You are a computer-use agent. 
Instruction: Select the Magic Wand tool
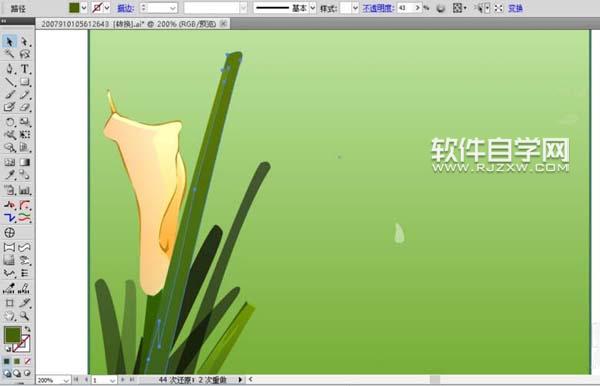[x=10, y=54]
